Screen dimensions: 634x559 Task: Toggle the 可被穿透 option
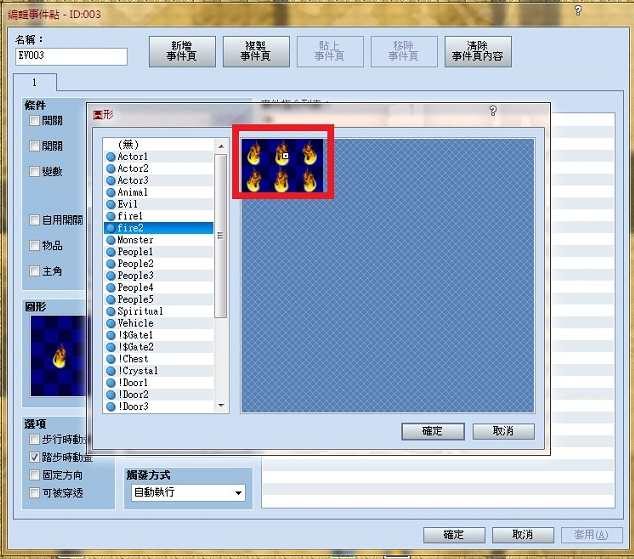tap(34, 493)
